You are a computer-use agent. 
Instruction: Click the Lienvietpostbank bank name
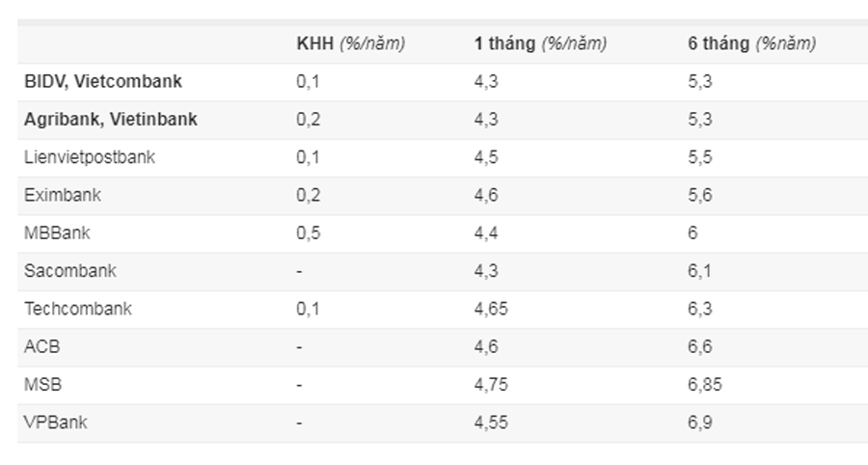coord(90,157)
